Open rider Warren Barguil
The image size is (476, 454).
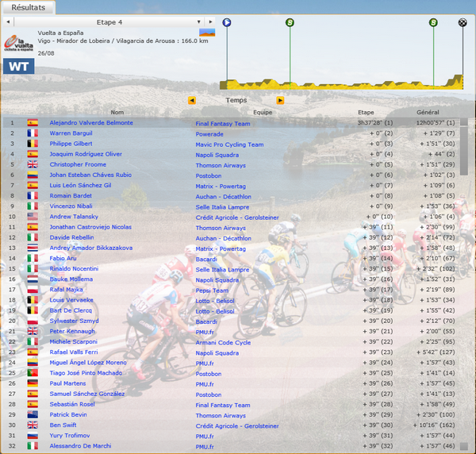coord(71,133)
